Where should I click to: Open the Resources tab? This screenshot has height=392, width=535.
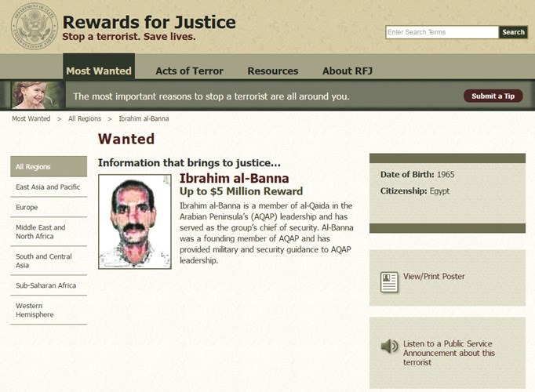click(x=273, y=71)
